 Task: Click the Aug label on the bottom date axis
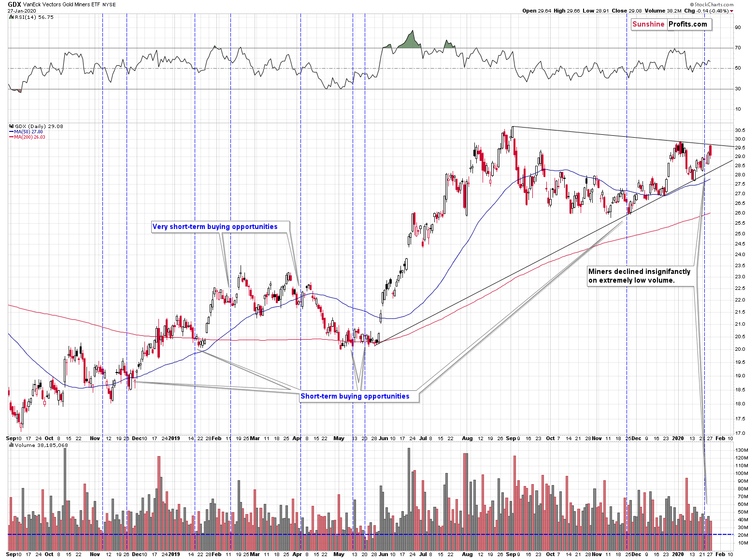pyautogui.click(x=467, y=554)
